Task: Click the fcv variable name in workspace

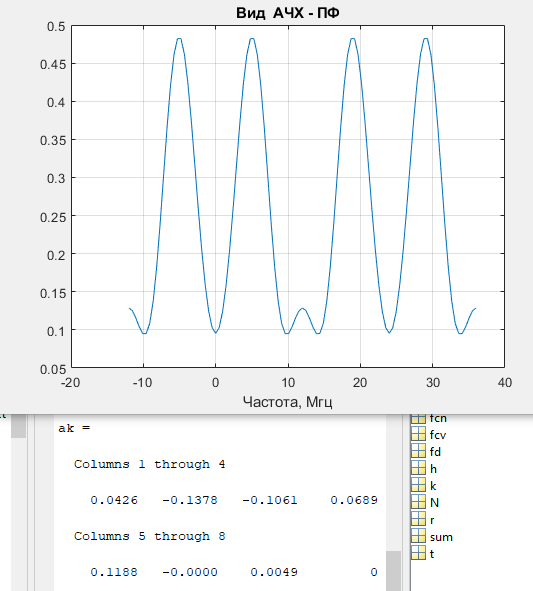Action: [x=438, y=435]
